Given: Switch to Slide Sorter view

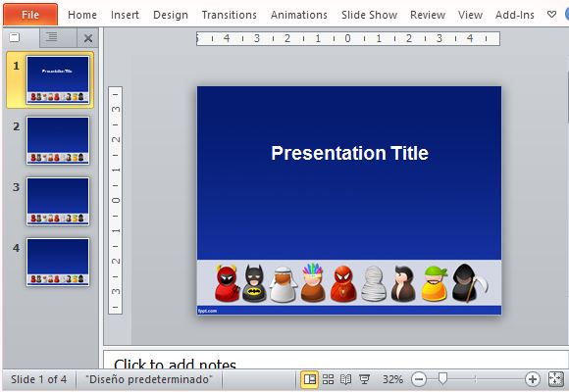Looking at the screenshot, I should pos(328,379).
